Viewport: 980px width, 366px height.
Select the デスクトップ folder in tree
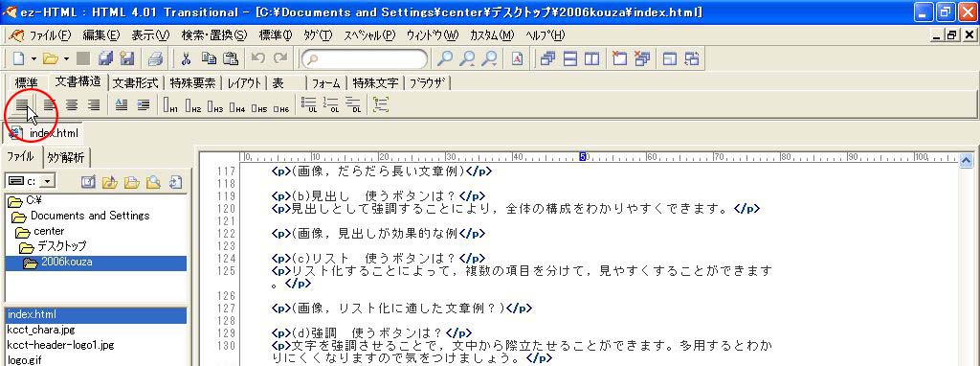point(61,246)
